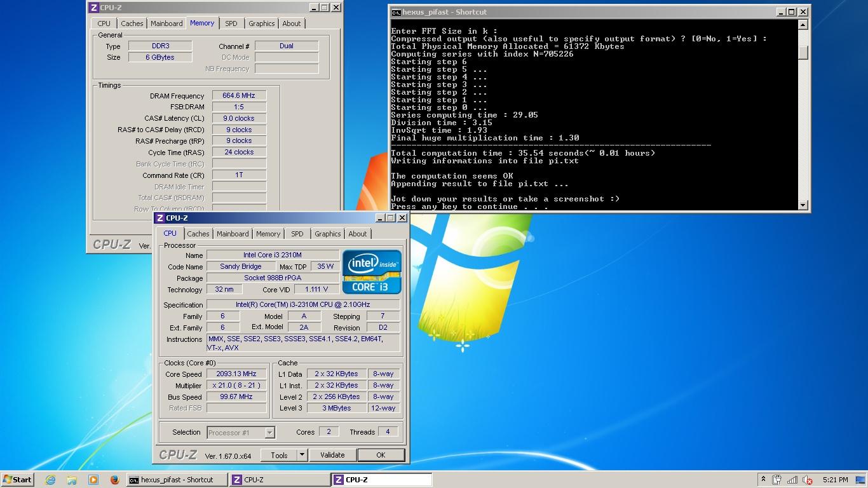The image size is (868, 488).
Task: Close the hexus_pifast console window
Action: [803, 12]
